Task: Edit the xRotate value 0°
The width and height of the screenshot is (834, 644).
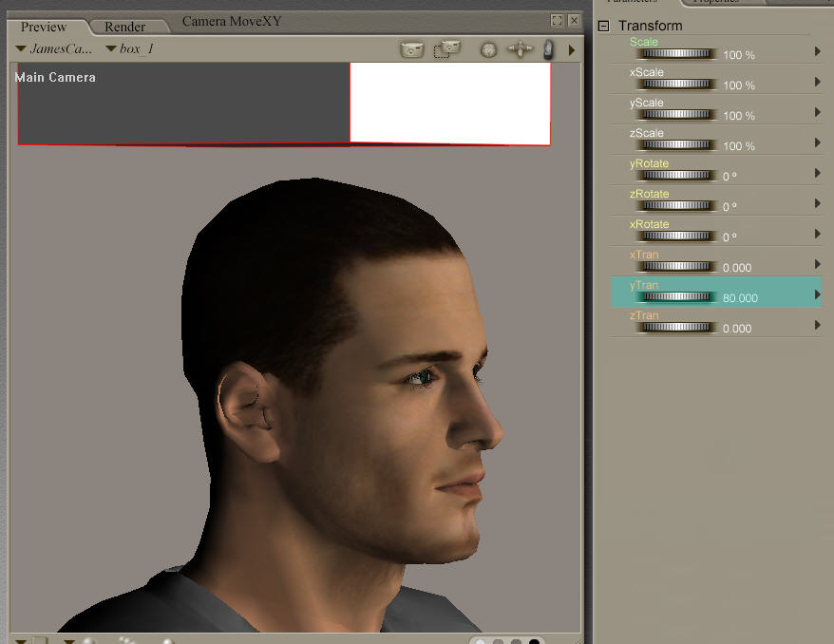Action: 730,237
